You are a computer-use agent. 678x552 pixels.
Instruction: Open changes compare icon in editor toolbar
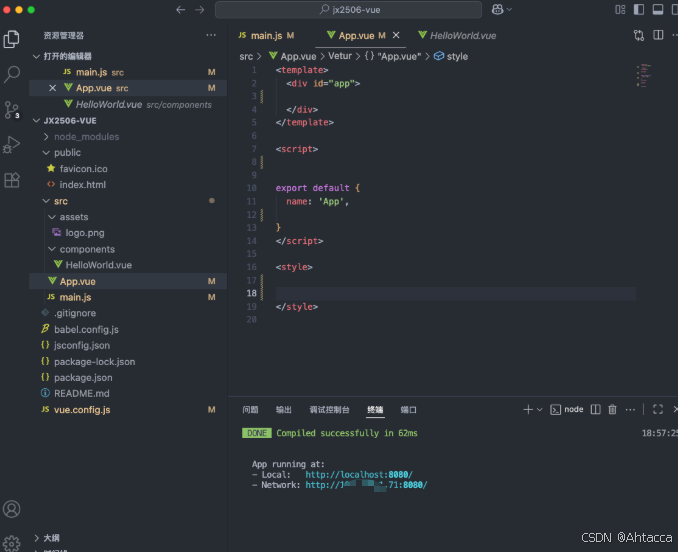639,35
